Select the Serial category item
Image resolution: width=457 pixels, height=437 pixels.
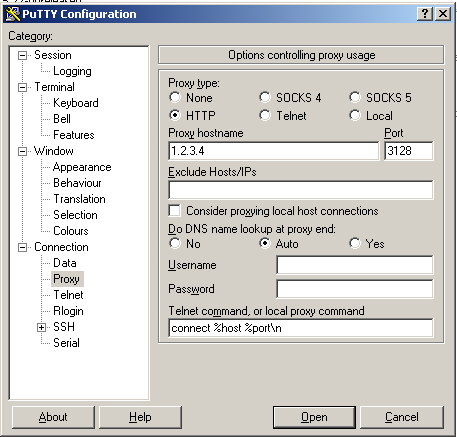pos(66,343)
